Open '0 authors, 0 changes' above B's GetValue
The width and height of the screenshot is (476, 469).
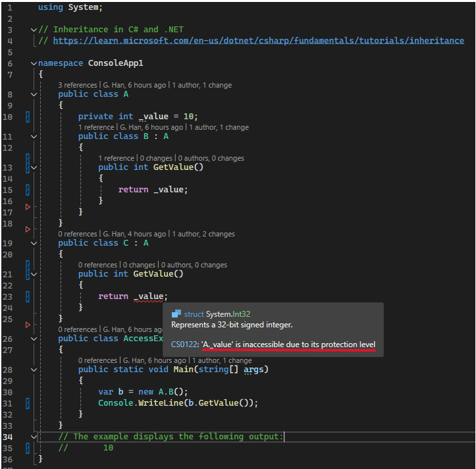(211, 158)
